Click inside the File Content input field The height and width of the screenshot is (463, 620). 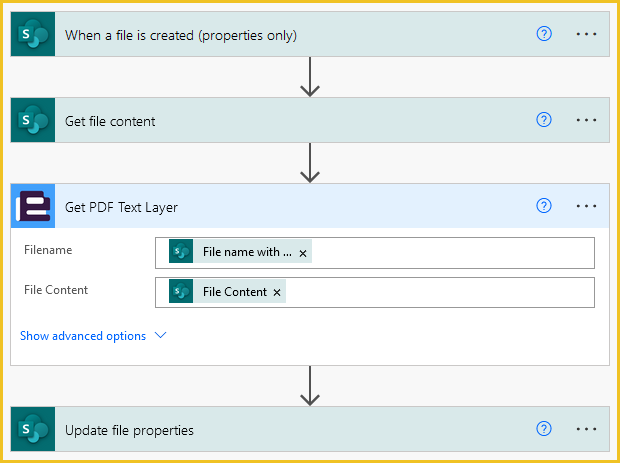tap(375, 293)
